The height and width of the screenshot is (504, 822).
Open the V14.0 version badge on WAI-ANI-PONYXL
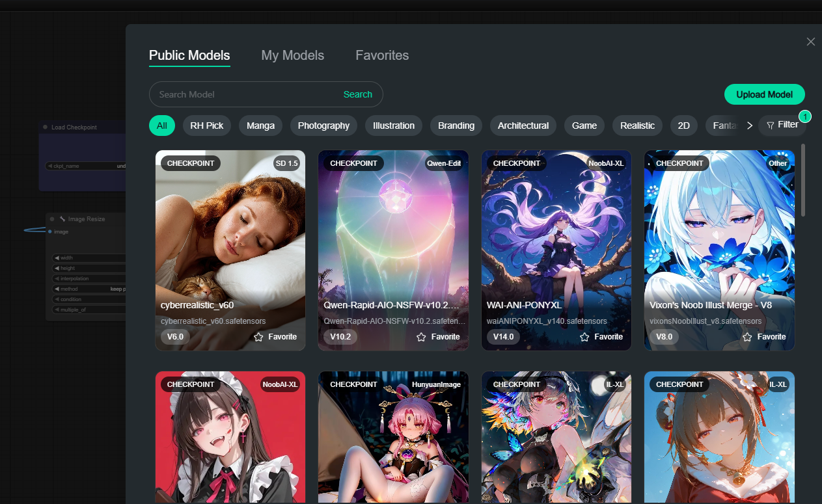[504, 337]
